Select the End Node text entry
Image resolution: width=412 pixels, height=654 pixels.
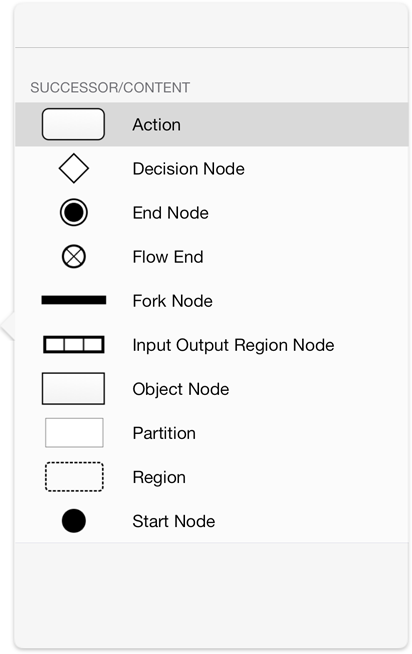171,213
